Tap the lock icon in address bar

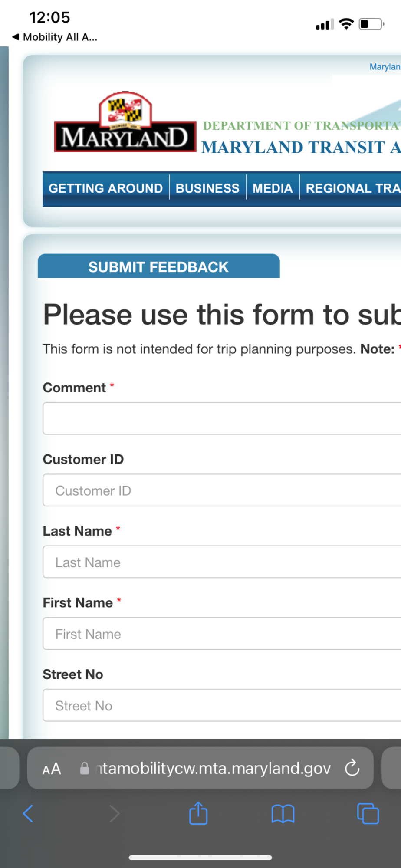(x=85, y=769)
